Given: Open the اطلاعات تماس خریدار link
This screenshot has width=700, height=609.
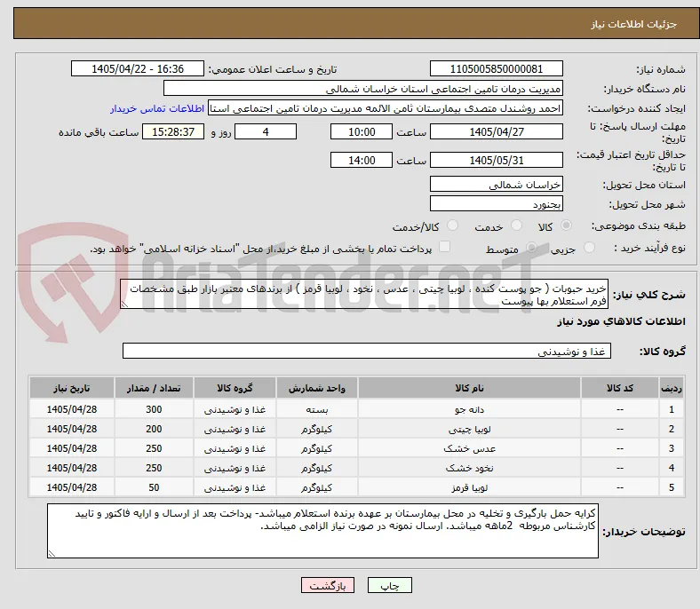Looking at the screenshot, I should [x=157, y=108].
